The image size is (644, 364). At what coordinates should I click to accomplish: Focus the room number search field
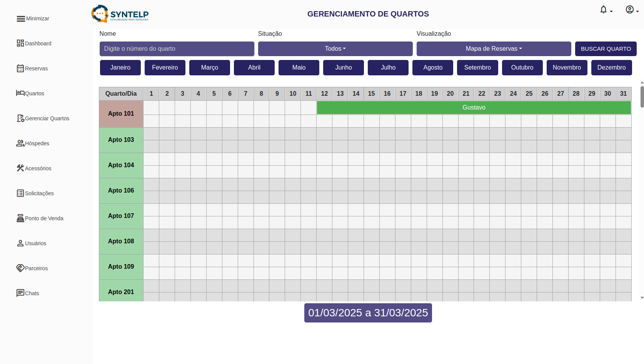pos(177,49)
